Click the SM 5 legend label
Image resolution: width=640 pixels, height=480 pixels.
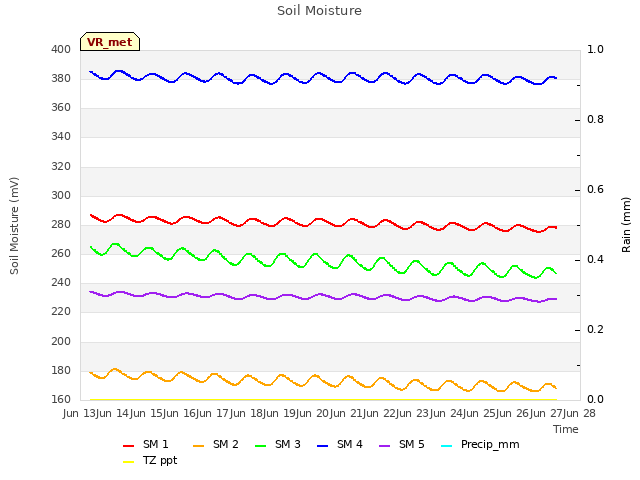[412, 444]
